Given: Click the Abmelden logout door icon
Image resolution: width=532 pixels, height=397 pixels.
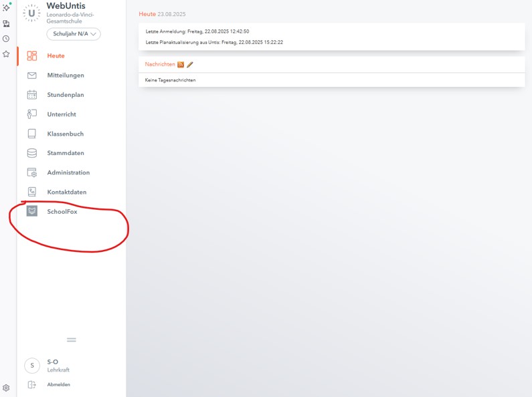Looking at the screenshot, I should [31, 384].
